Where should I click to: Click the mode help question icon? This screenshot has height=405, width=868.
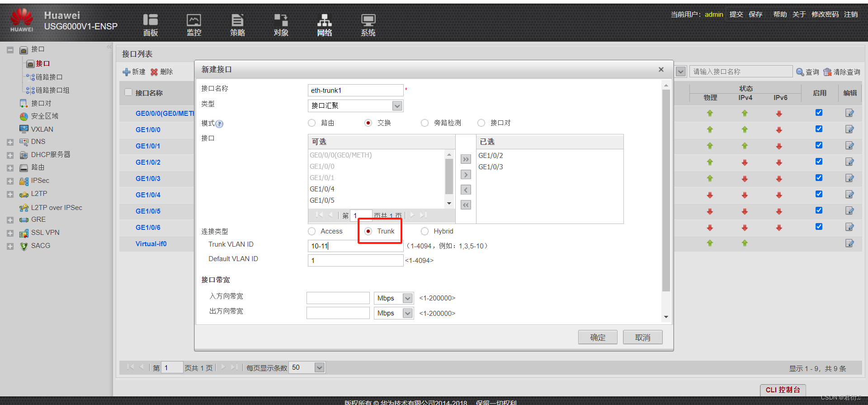(219, 124)
